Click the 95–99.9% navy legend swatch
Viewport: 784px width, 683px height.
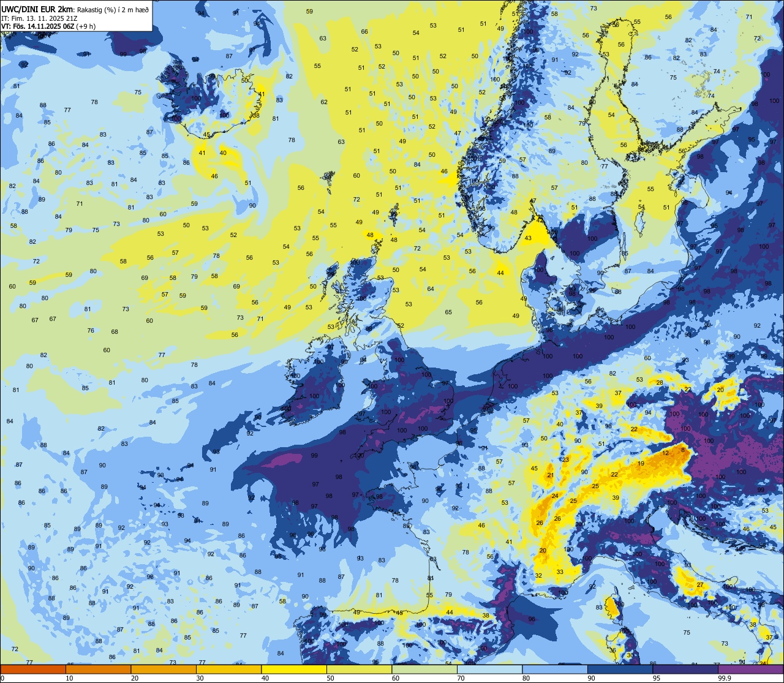[x=685, y=669]
